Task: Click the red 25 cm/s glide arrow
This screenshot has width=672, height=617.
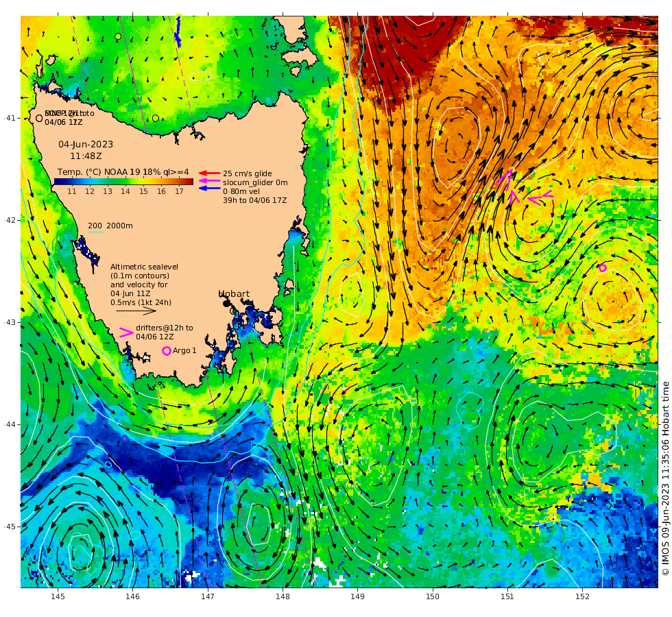Action: point(210,173)
